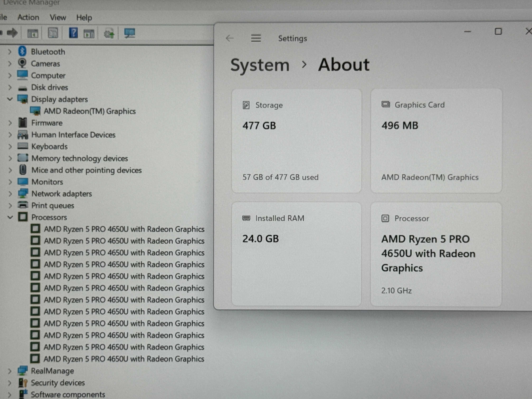Click the Computer category icon
The image size is (532, 399).
[x=23, y=75]
